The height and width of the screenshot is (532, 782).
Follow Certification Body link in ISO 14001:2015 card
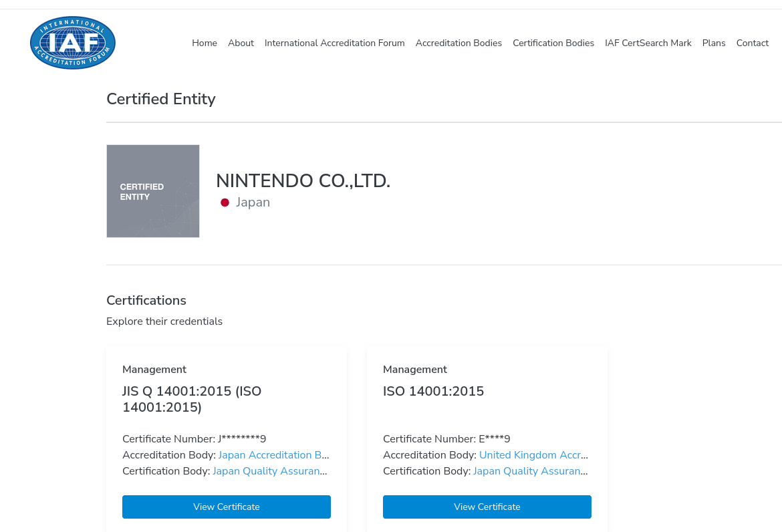531,471
